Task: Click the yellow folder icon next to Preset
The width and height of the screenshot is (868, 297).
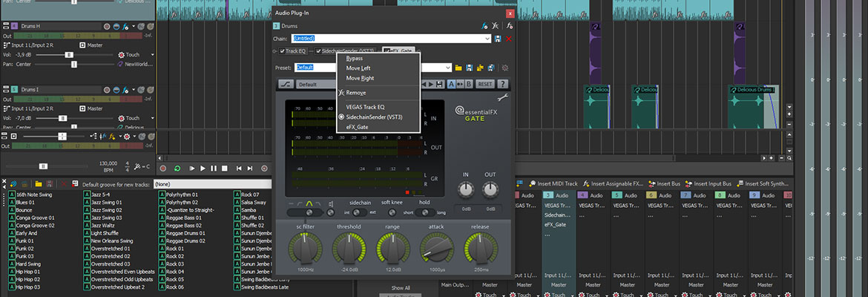Action: 458,67
